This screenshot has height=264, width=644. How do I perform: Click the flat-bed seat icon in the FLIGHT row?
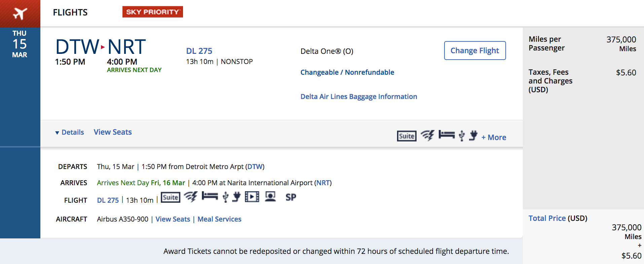210,196
